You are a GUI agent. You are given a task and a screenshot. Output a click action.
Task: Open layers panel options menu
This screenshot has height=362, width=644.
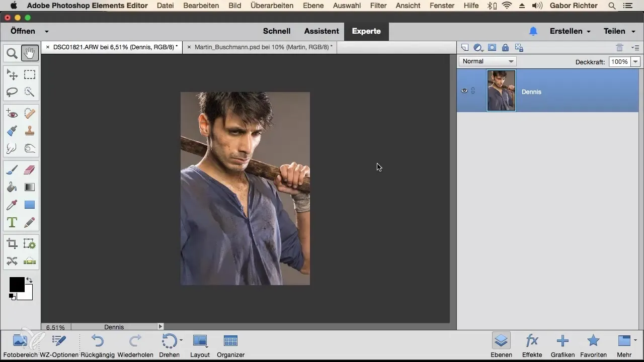pos(635,48)
